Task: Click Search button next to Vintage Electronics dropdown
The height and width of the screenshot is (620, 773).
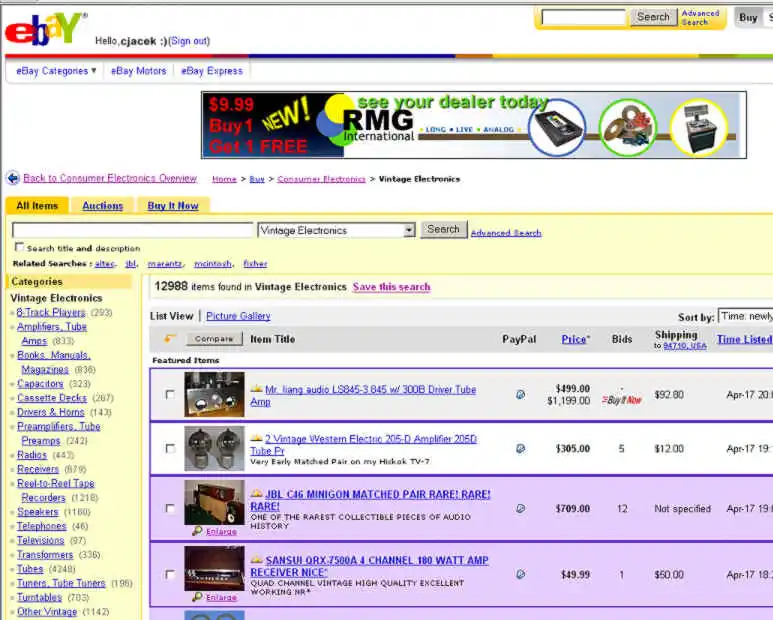Action: pyautogui.click(x=443, y=230)
